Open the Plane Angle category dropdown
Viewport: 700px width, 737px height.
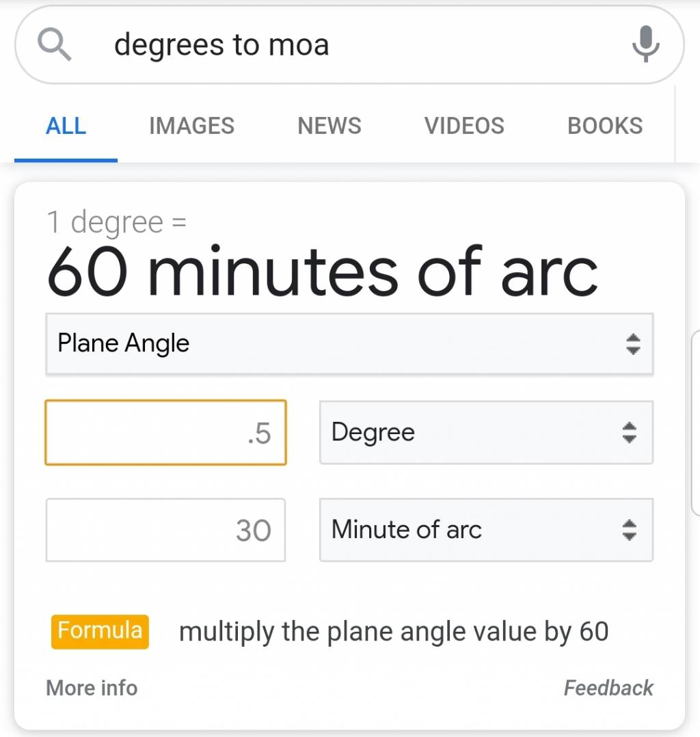349,344
